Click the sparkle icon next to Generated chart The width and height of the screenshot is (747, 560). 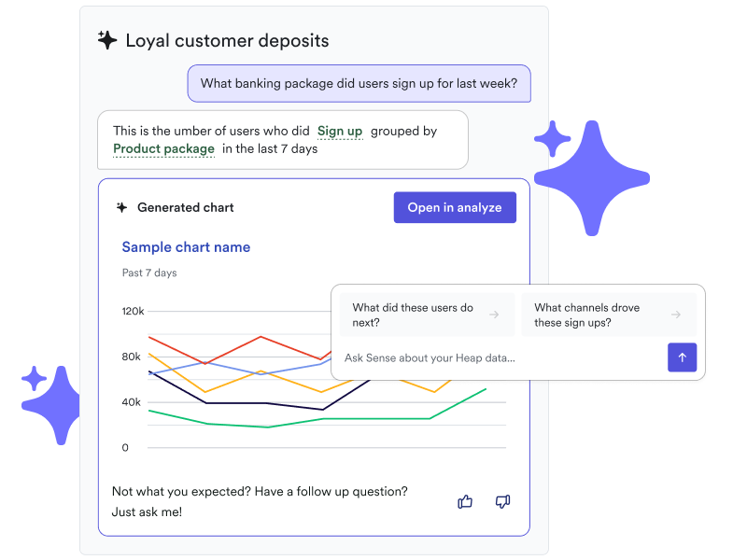point(121,207)
